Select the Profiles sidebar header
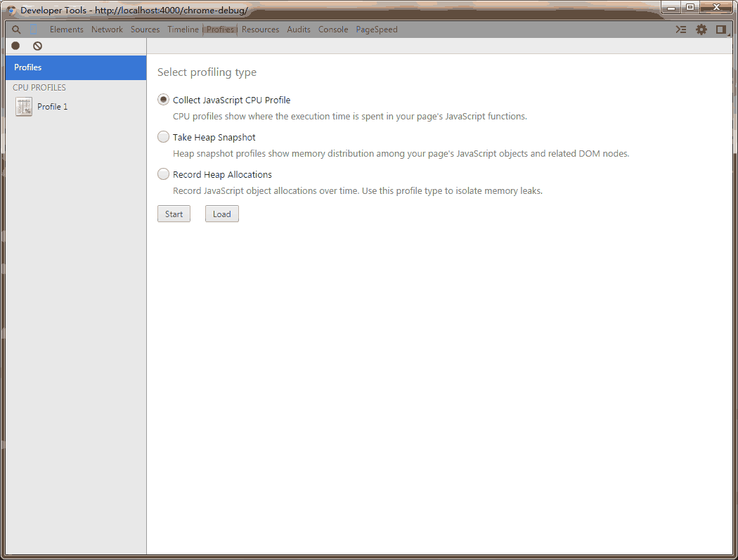Viewport: 738px width, 560px height. 76,67
